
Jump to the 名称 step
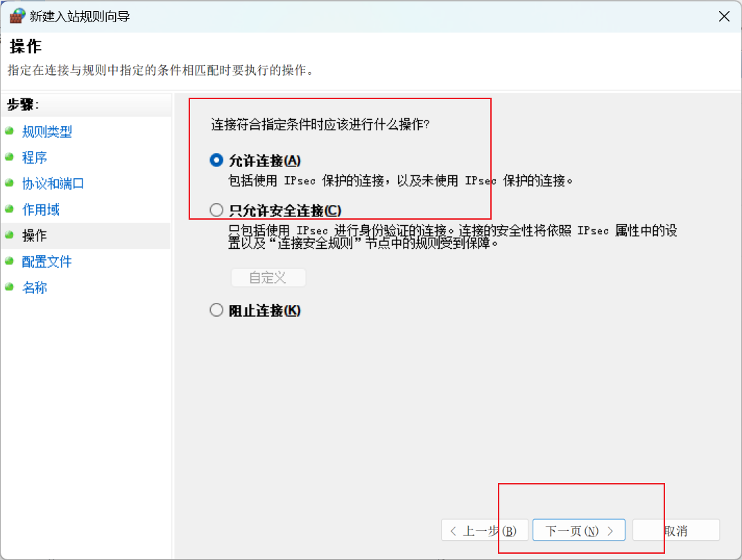click(35, 288)
